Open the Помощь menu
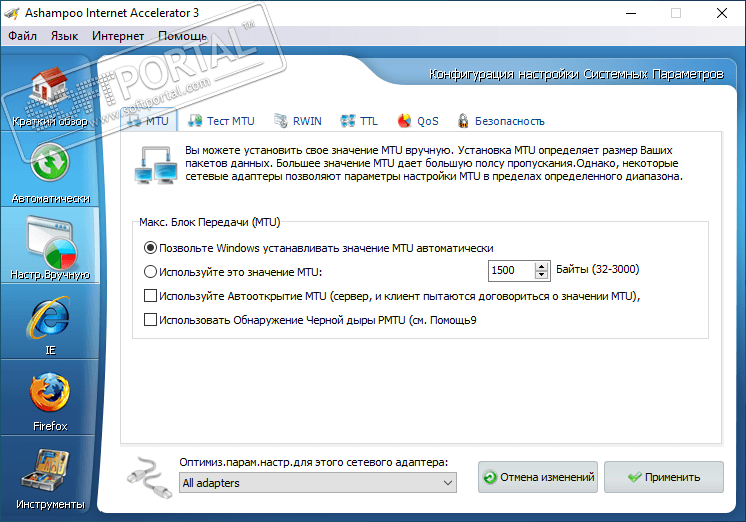This screenshot has height=522, width=746. pyautogui.click(x=182, y=36)
